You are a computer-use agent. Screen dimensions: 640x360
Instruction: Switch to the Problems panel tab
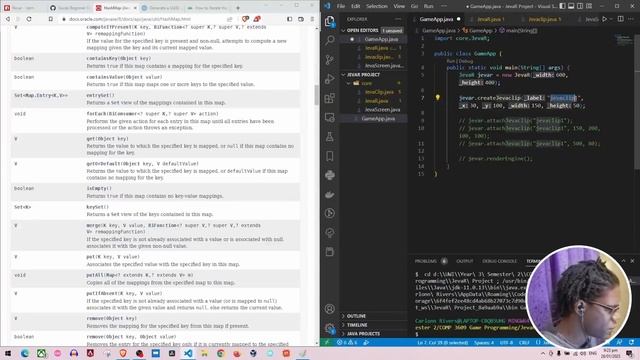[426, 261]
